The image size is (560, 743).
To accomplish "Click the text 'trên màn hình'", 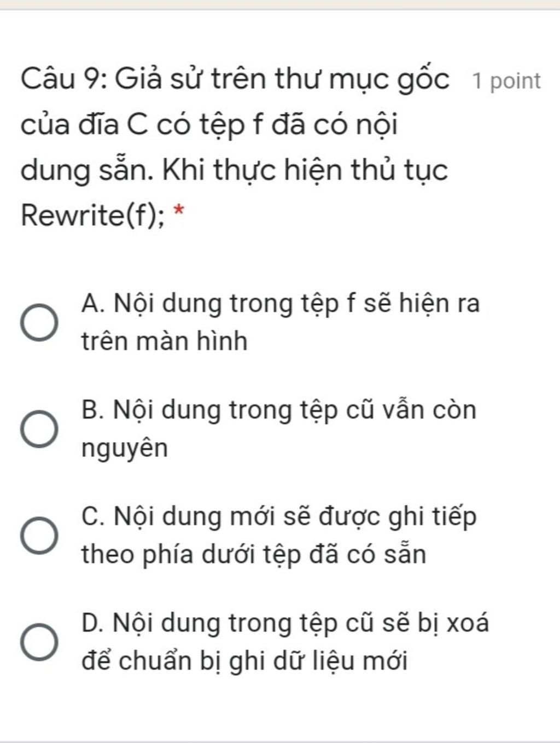I will [164, 341].
